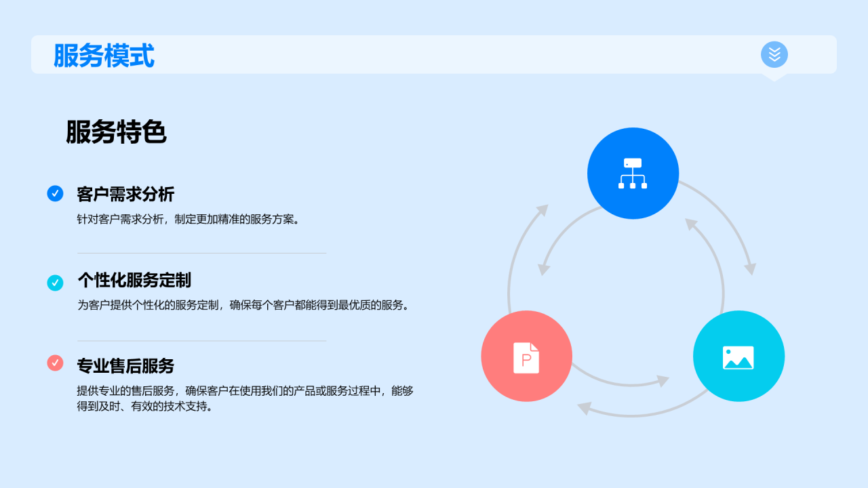Click the flowchart icon in the blue circle
The width and height of the screenshot is (868, 488).
pos(633,173)
